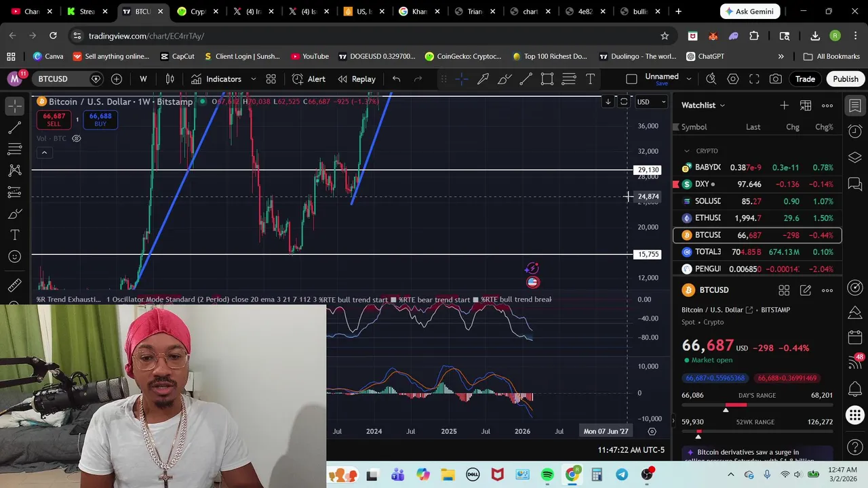Open the ChatGPT bookmark
The image size is (868, 488).
tap(705, 56)
